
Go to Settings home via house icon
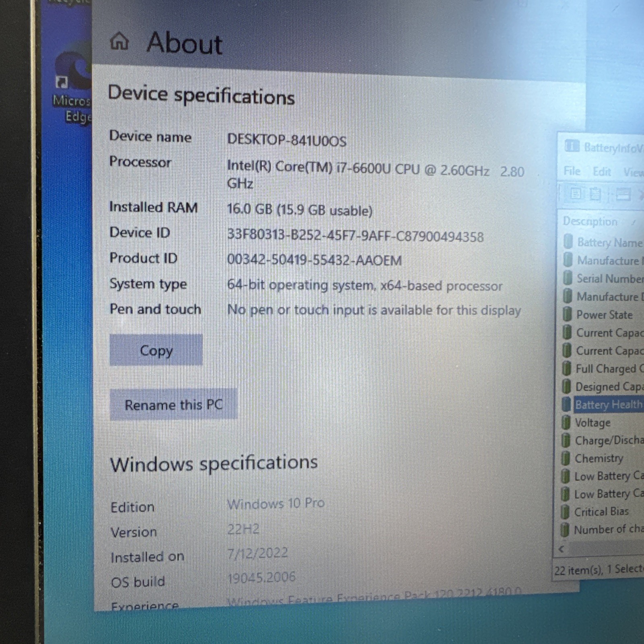pos(119,41)
